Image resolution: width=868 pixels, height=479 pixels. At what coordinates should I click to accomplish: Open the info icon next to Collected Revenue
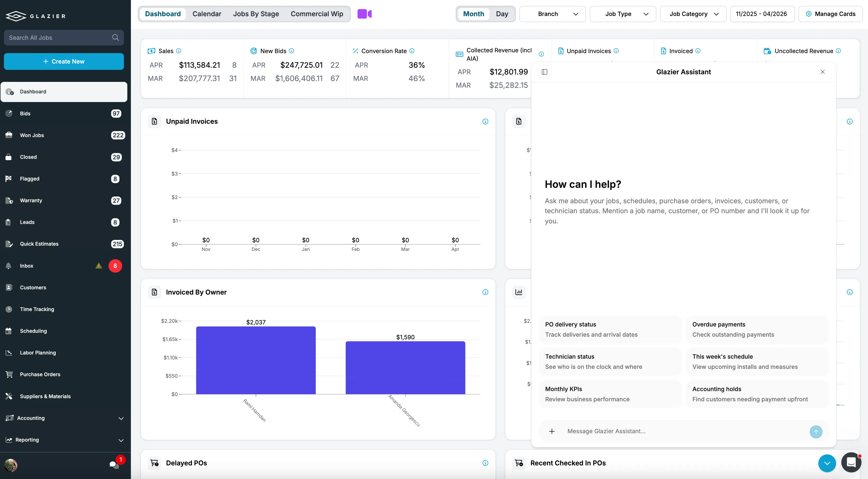pos(541,54)
